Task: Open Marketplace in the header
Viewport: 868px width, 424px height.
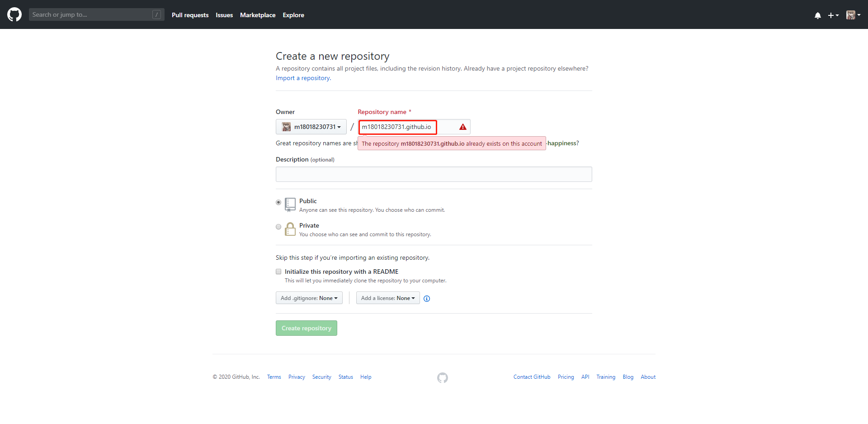Action: [258, 15]
